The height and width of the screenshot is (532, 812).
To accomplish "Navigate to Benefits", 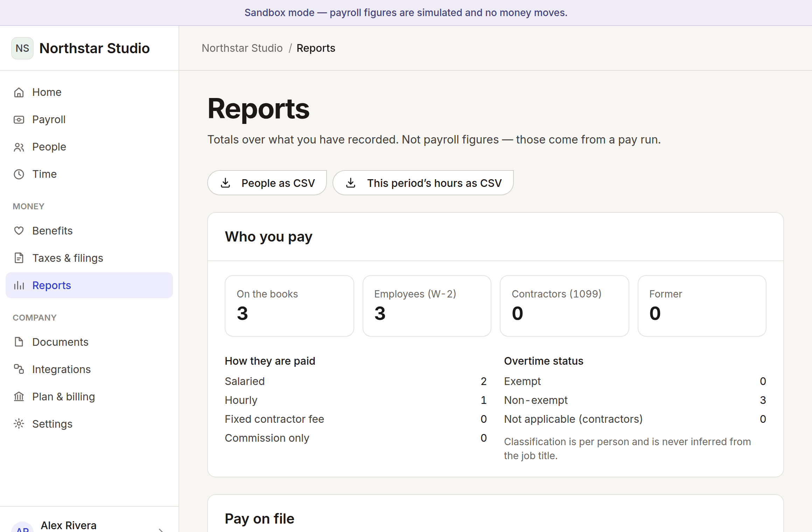I will (89, 231).
